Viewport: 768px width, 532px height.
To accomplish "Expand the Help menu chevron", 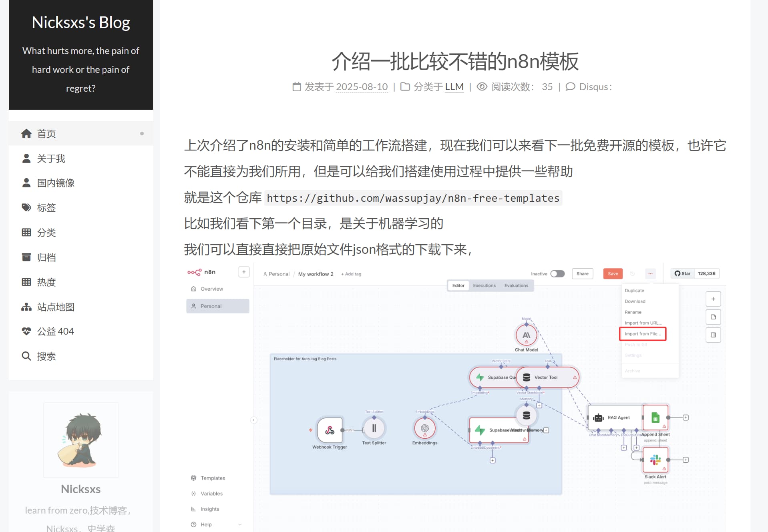I will tap(239, 524).
